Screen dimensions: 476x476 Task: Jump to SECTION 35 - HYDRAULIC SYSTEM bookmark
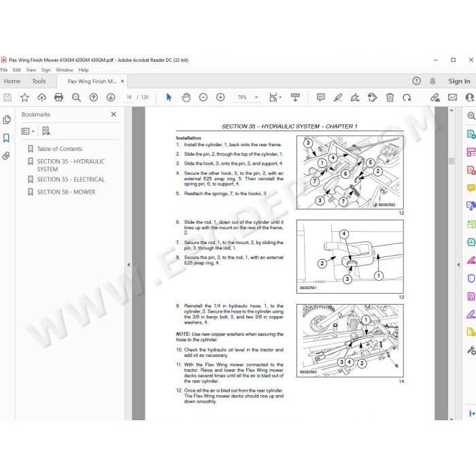click(x=71, y=165)
